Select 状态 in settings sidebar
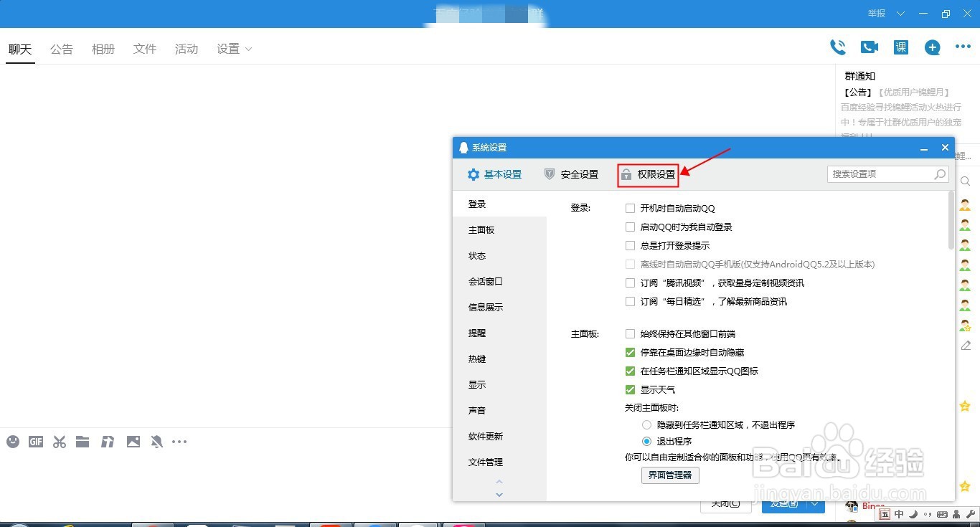 point(499,256)
